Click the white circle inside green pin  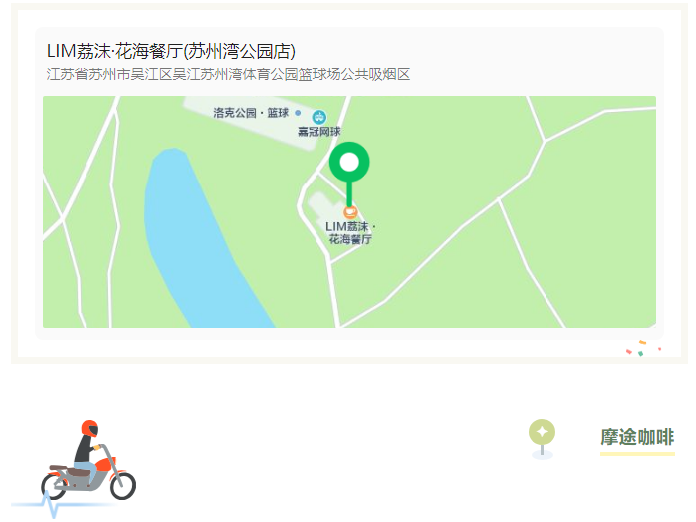[x=349, y=162]
